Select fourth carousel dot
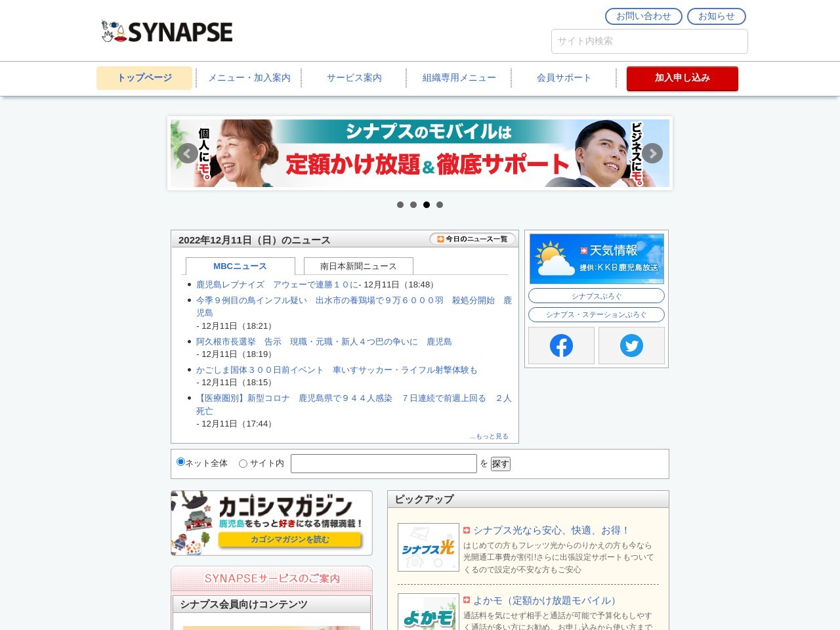840x630 pixels. point(440,205)
